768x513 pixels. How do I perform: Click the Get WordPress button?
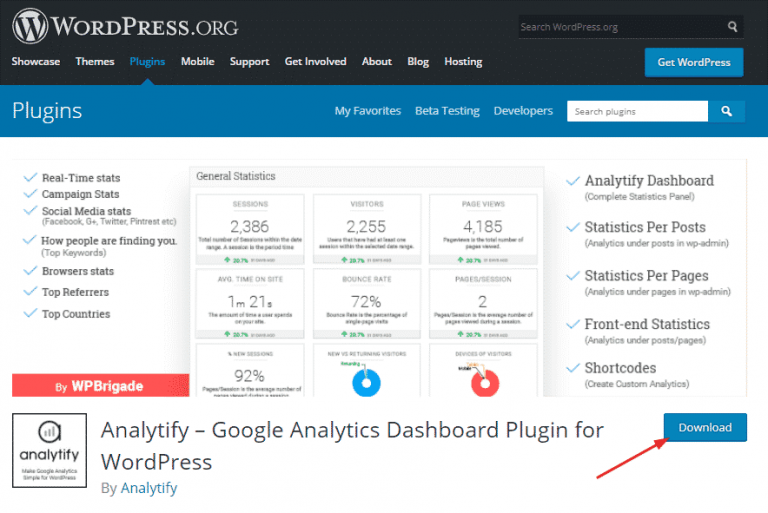[694, 62]
